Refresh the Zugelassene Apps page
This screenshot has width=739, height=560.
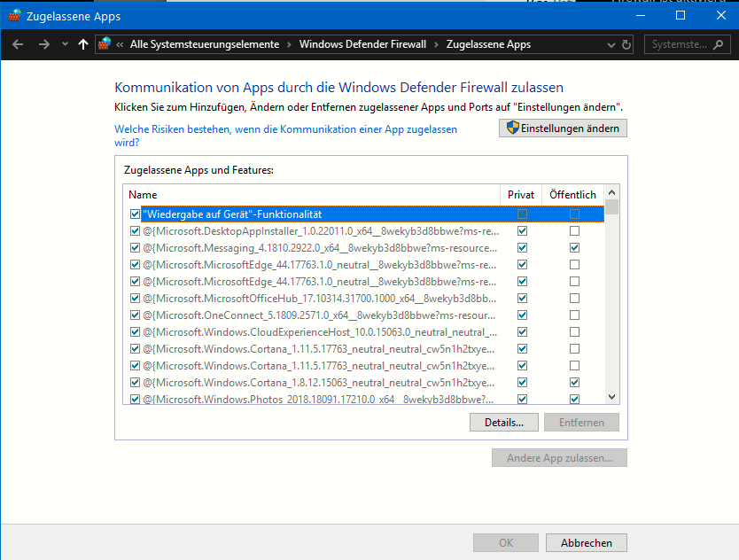pos(626,45)
